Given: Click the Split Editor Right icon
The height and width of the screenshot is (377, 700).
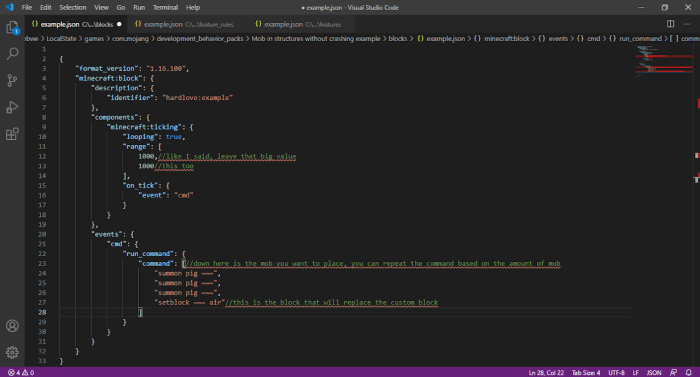Looking at the screenshot, I should pyautogui.click(x=671, y=24).
